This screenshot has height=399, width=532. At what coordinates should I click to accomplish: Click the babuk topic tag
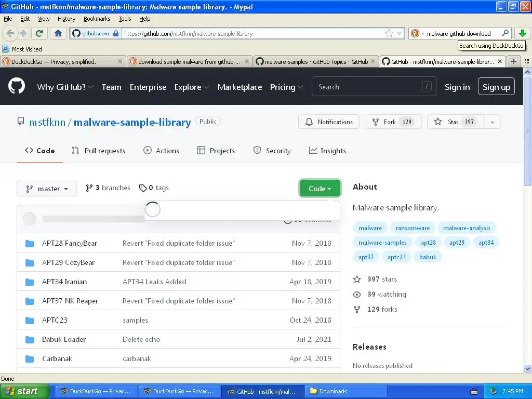[x=428, y=257]
